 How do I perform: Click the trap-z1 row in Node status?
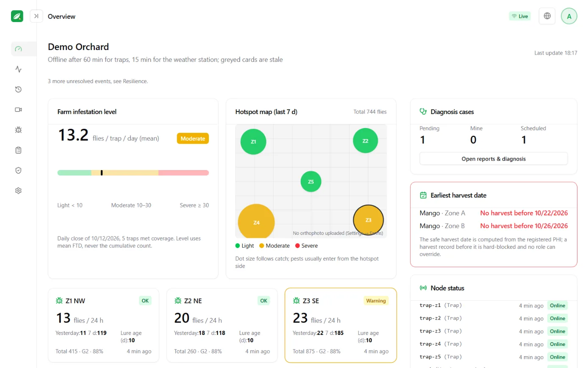494,305
